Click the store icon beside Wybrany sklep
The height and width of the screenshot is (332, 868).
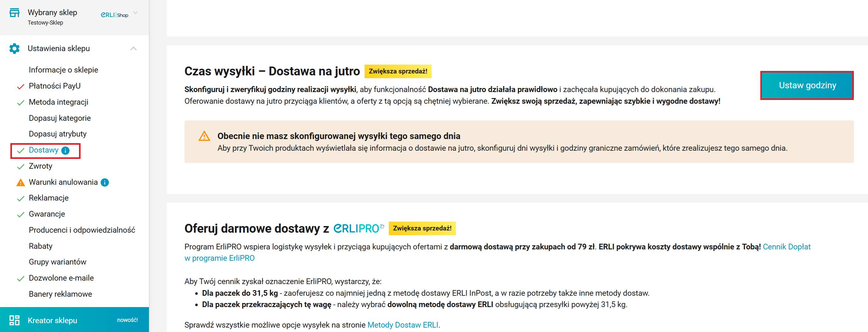tap(14, 13)
